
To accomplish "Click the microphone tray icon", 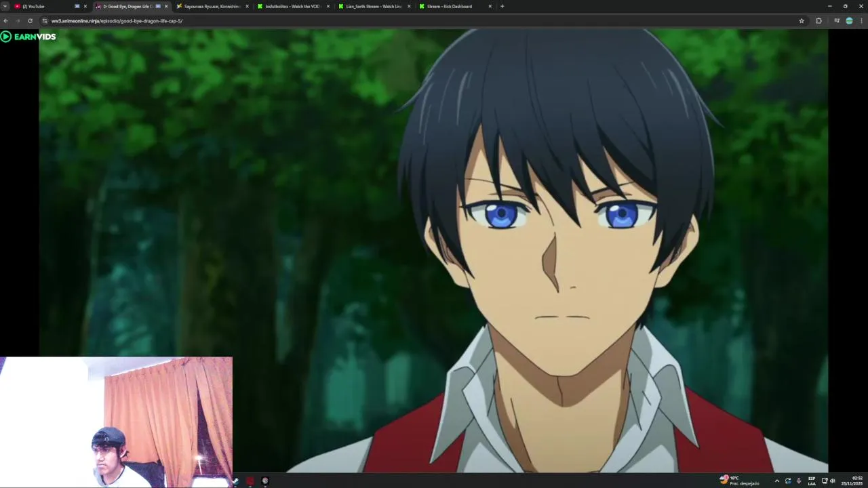I will [x=799, y=481].
